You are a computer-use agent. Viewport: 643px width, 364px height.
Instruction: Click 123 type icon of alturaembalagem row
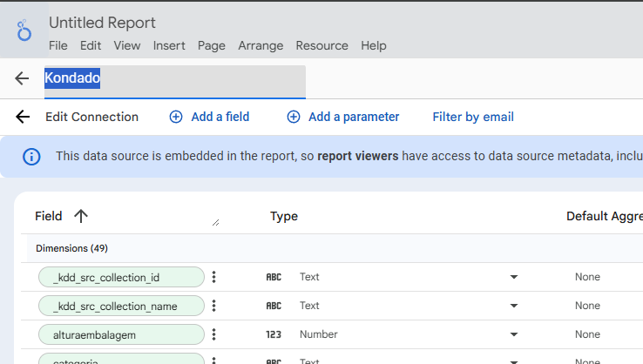[274, 334]
